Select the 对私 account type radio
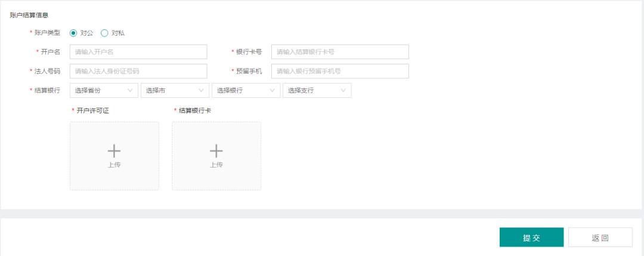Screen dimensions: 644x256 [x=104, y=33]
